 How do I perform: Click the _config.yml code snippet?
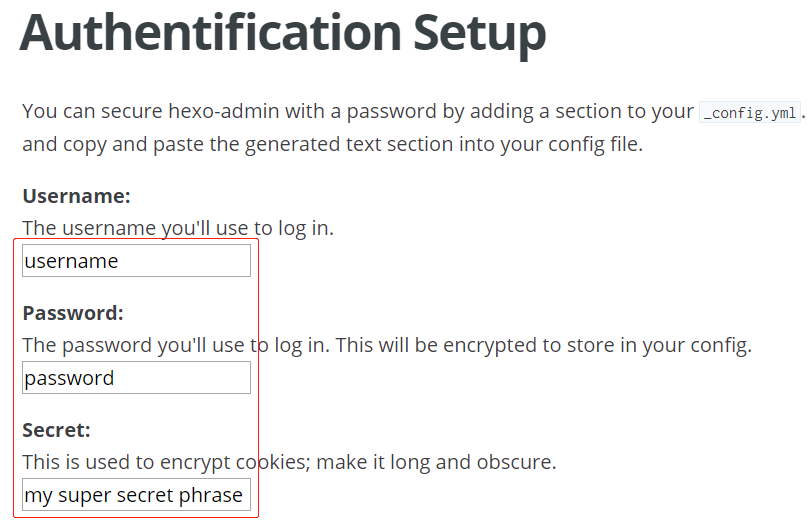tap(749, 112)
